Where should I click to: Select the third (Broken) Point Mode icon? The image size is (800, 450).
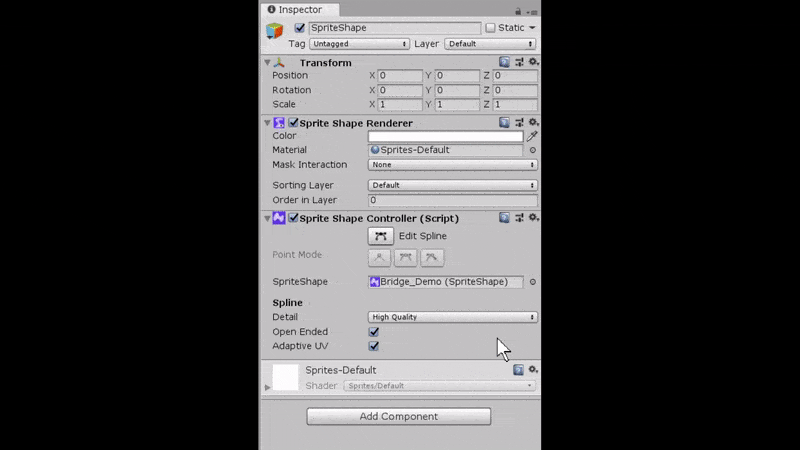(x=432, y=257)
